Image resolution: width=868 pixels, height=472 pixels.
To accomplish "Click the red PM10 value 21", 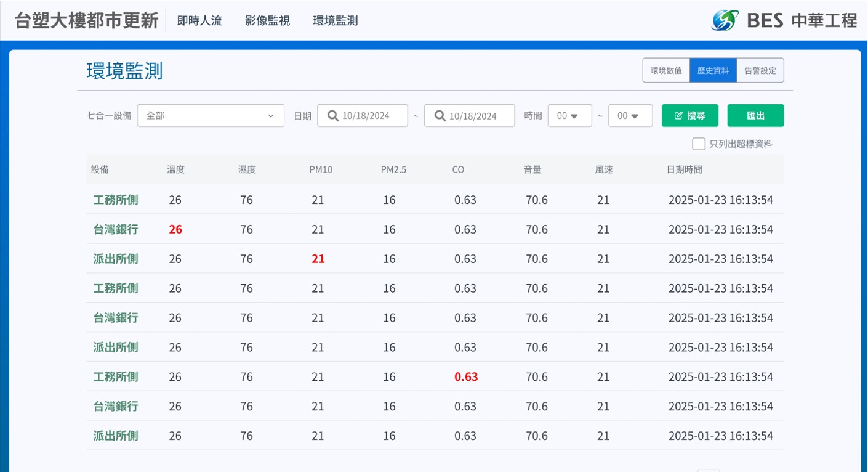I will 318,259.
